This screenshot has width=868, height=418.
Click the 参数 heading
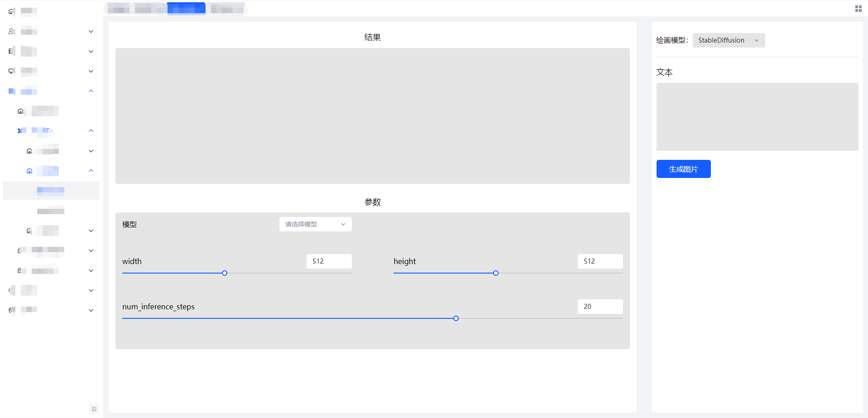click(x=373, y=202)
